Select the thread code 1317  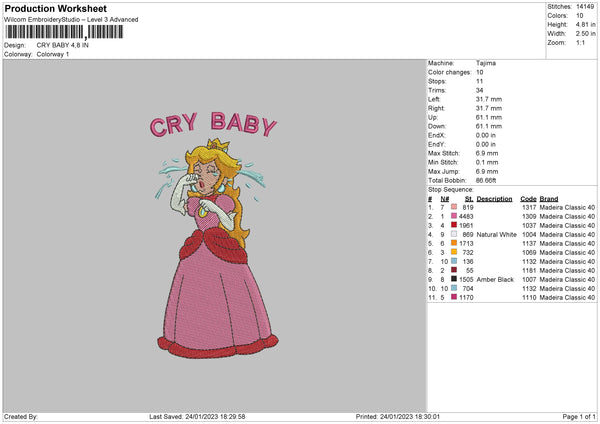tap(529, 207)
